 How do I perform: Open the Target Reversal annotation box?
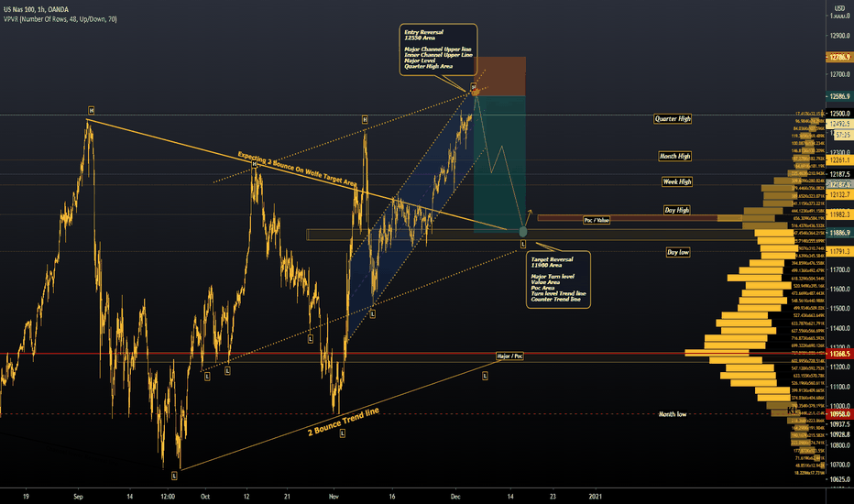click(558, 279)
